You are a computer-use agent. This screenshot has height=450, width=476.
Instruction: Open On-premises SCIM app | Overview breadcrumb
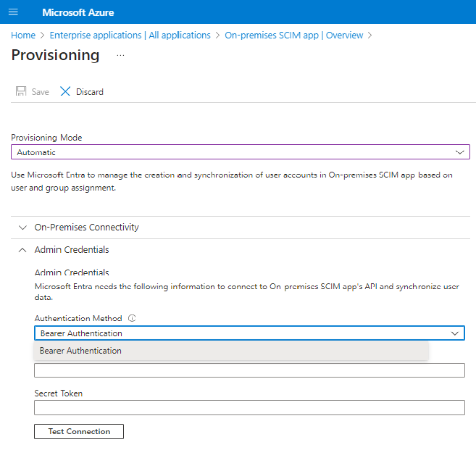pyautogui.click(x=293, y=36)
